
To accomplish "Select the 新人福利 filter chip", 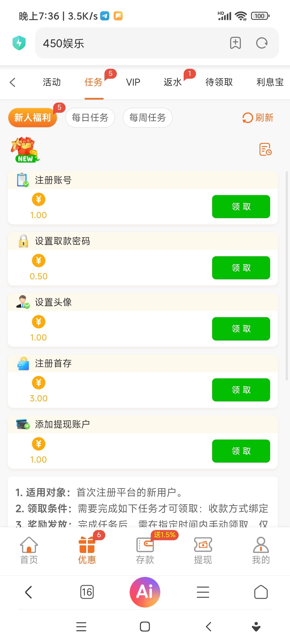I will tap(32, 118).
